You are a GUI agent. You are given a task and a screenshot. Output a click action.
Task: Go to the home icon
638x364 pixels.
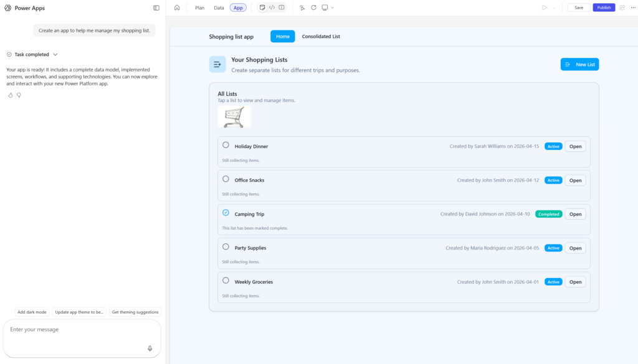[177, 7]
